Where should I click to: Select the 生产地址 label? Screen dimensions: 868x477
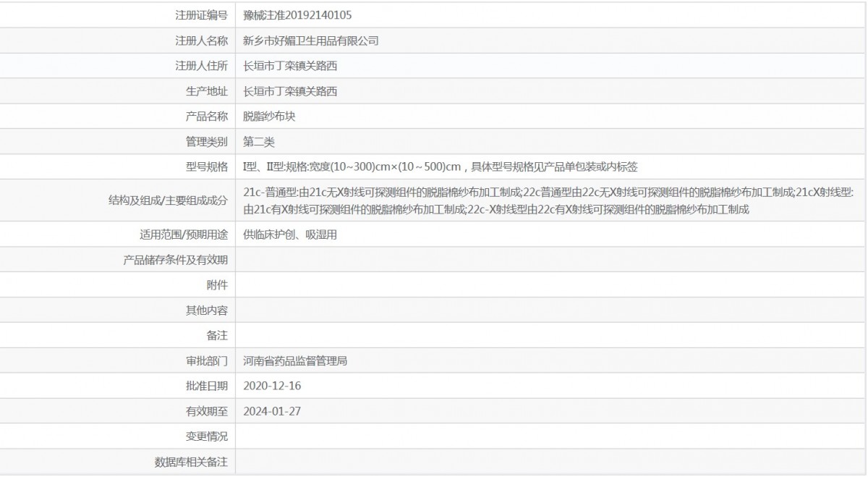tap(207, 91)
